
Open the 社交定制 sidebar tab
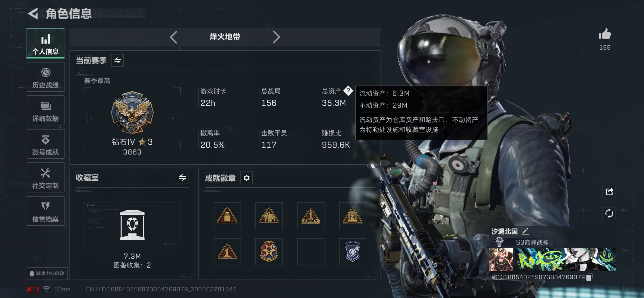45,177
